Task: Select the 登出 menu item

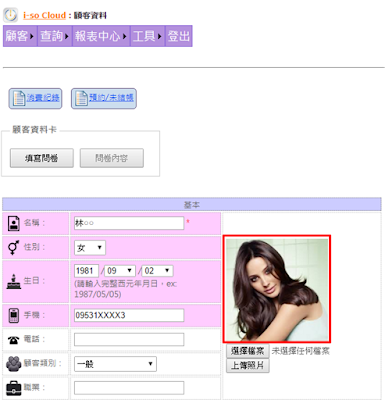Action: [179, 36]
